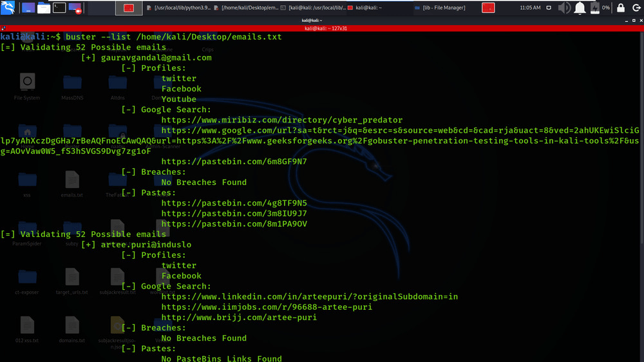The image size is (644, 362).
Task: Click the battery power manager icon
Action: [594, 8]
